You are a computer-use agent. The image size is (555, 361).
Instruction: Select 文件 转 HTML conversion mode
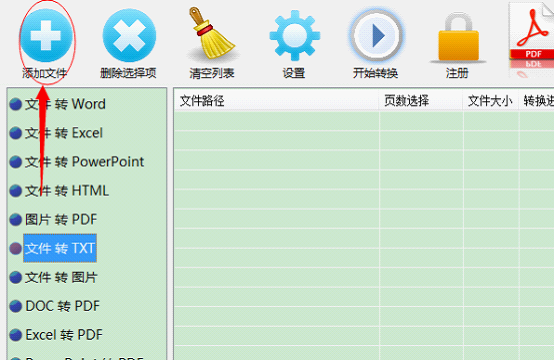tap(67, 191)
